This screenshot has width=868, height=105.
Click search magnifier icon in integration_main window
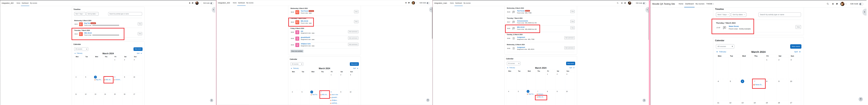coord(618,3)
